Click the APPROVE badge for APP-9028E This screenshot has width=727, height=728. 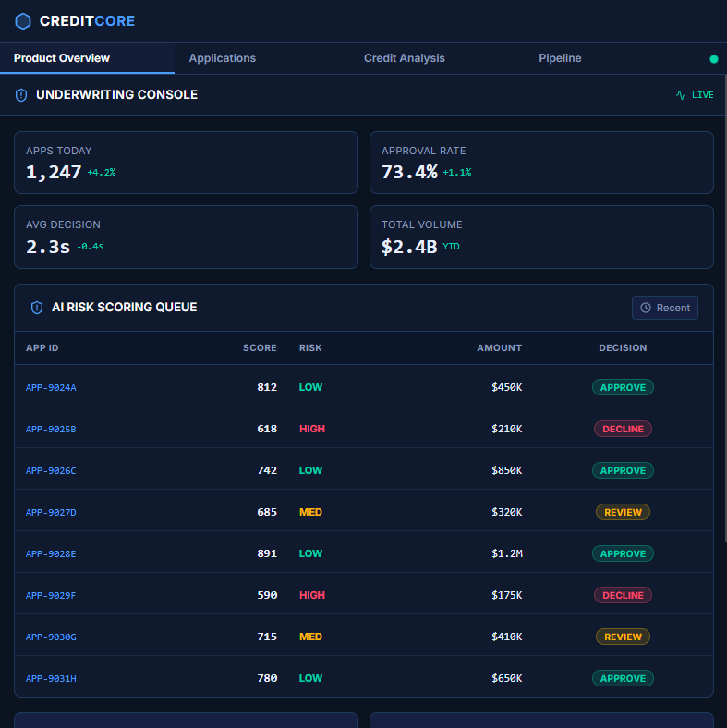[x=623, y=554]
